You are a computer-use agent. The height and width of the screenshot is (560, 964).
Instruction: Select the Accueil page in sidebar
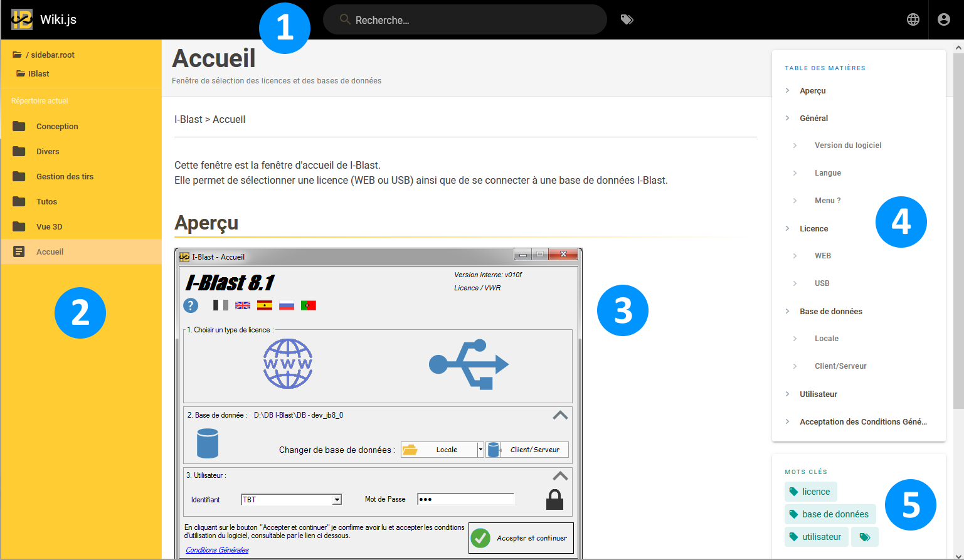[50, 251]
